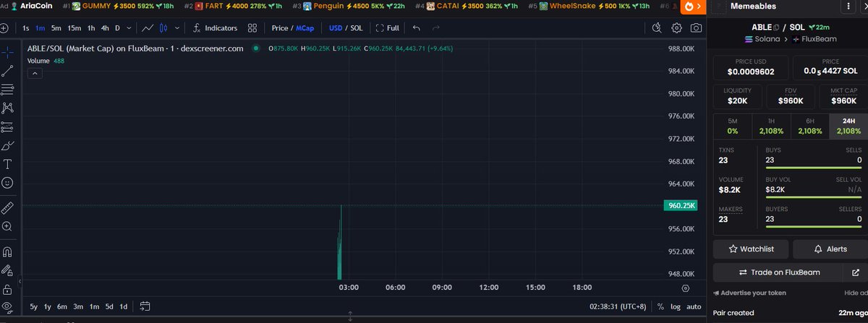This screenshot has height=323, width=868.
Task: Set 4h timeframe
Action: 105,28
